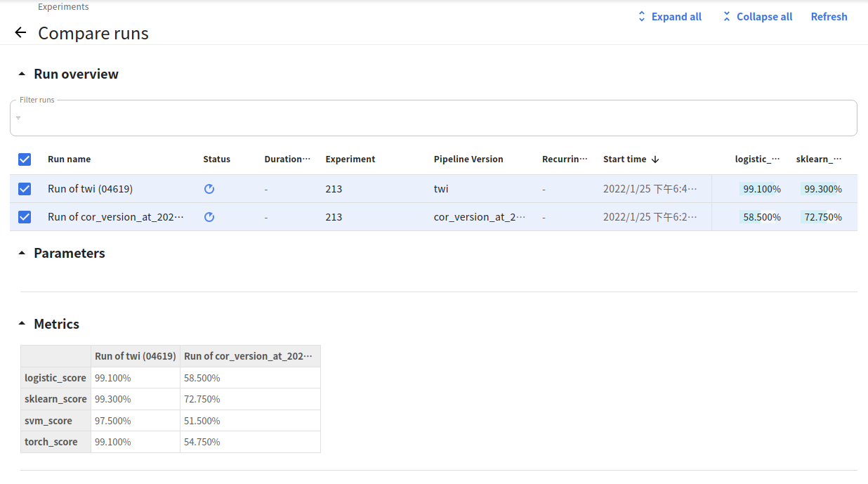Collapse the Parameters section
868x484 pixels.
(22, 254)
